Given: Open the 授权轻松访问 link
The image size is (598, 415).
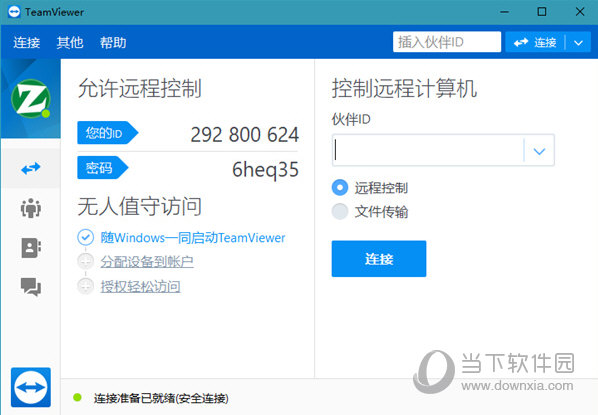Looking at the screenshot, I should point(140,286).
